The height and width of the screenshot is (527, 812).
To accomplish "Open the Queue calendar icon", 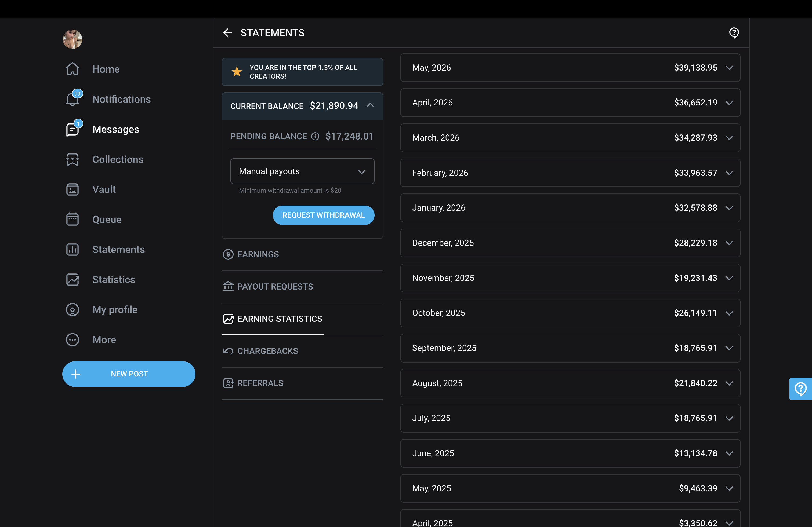I will click(73, 219).
